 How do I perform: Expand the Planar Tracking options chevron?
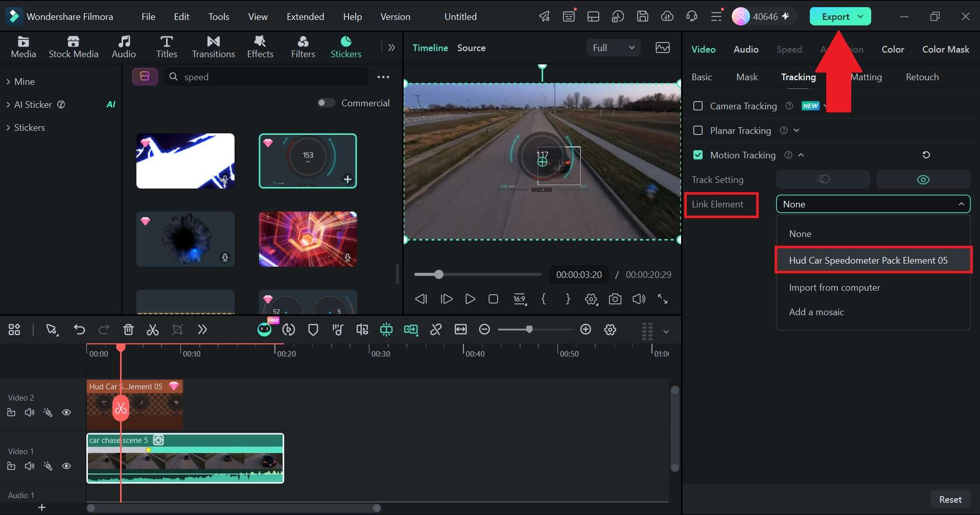pyautogui.click(x=796, y=131)
